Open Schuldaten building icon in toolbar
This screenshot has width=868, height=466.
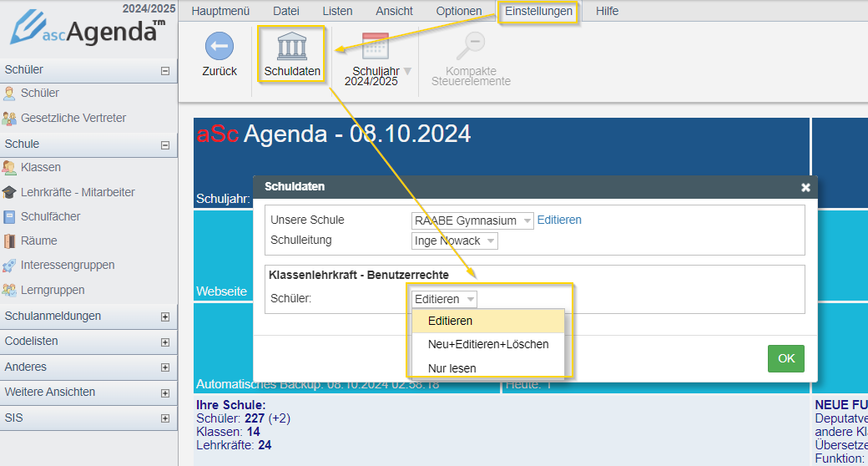coord(292,46)
